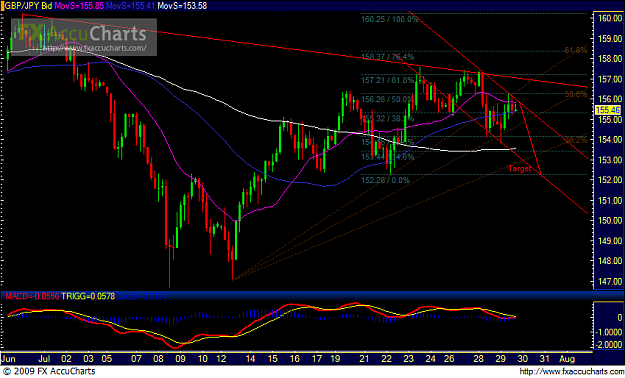This screenshot has height=378, width=625.
Task: Click the Jul label on date axis
Action: point(44,358)
